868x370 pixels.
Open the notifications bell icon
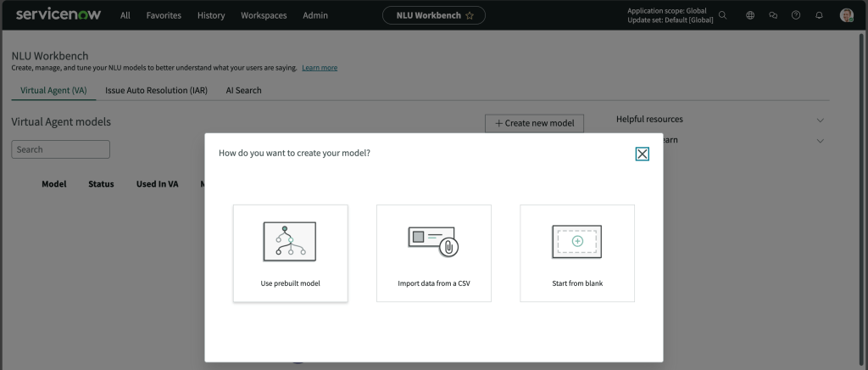[x=819, y=15]
